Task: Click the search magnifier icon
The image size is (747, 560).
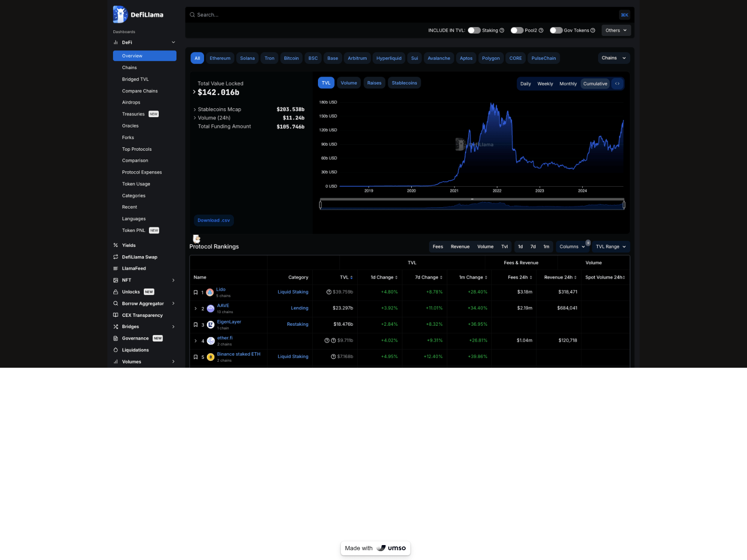Action: coord(192,15)
